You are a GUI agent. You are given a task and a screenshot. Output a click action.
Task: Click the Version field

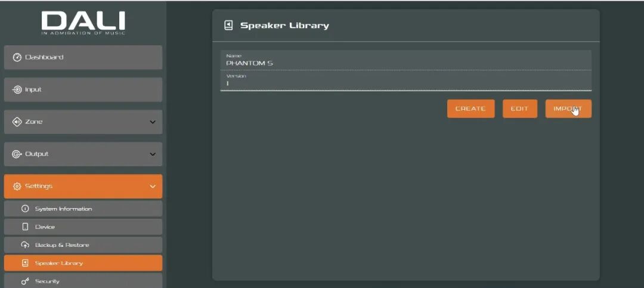pyautogui.click(x=406, y=80)
